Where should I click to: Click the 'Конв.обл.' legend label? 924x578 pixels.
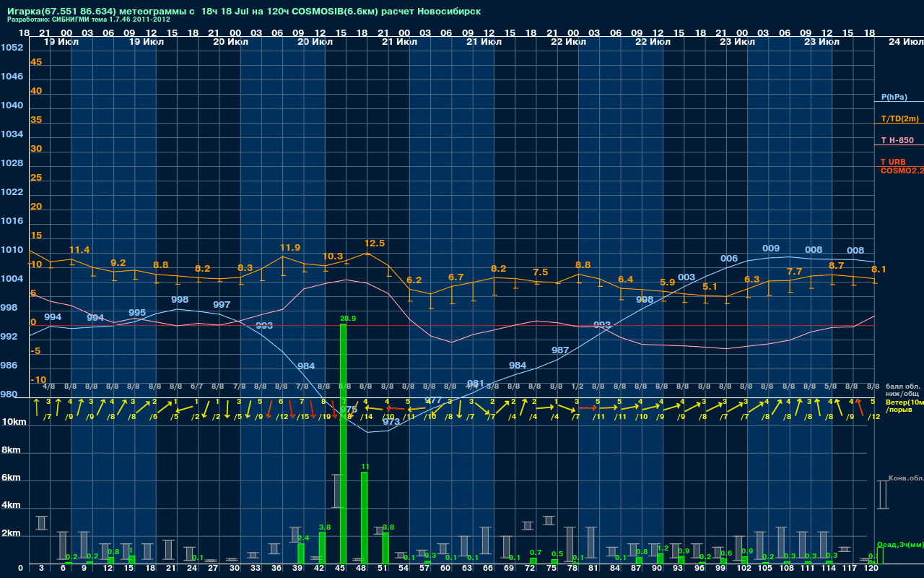(x=905, y=478)
